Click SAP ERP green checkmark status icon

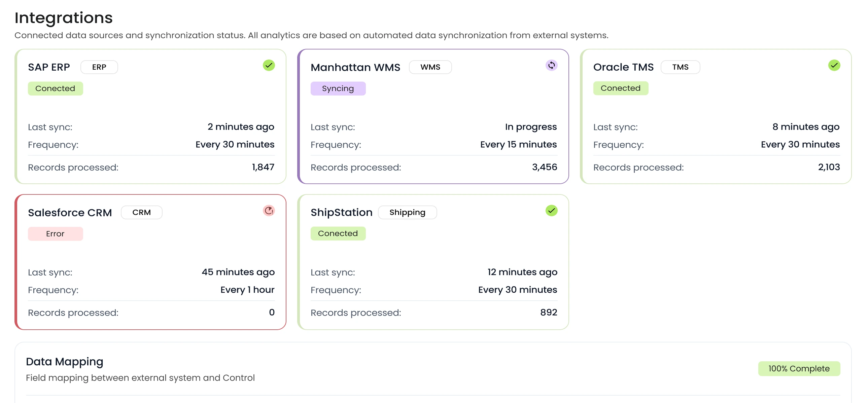(x=269, y=65)
